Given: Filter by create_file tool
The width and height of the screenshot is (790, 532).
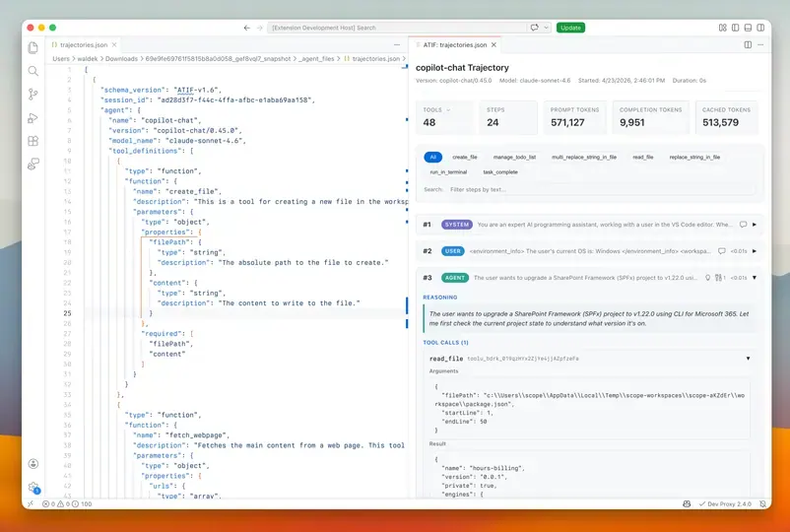Looking at the screenshot, I should [465, 158].
